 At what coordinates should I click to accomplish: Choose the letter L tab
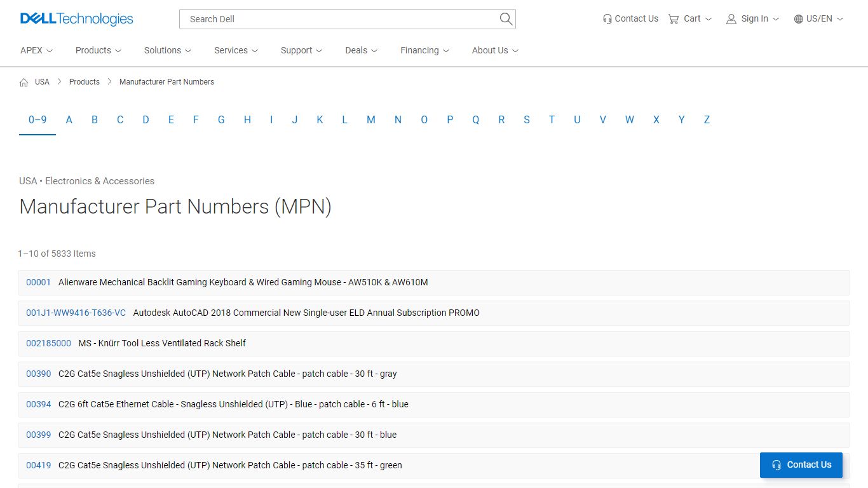pos(344,119)
